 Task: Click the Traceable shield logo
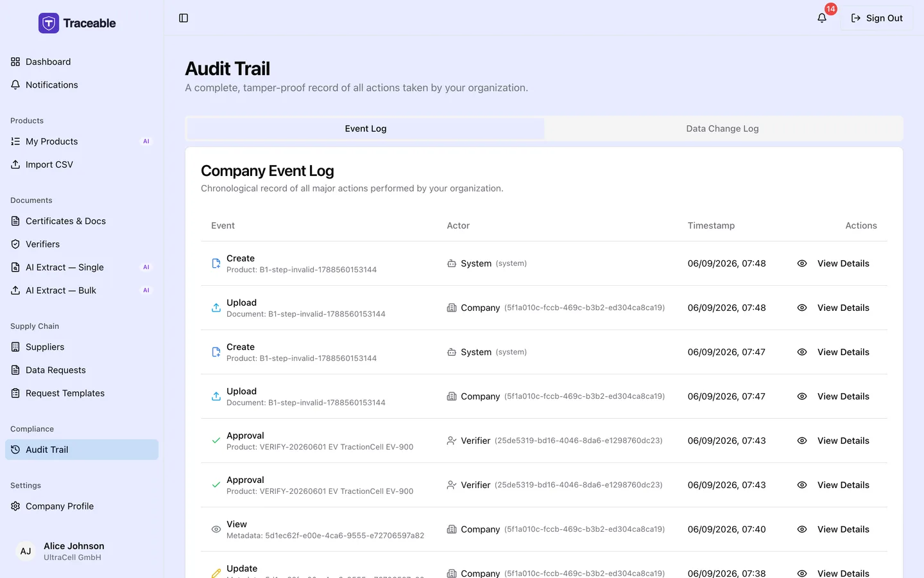(x=49, y=23)
